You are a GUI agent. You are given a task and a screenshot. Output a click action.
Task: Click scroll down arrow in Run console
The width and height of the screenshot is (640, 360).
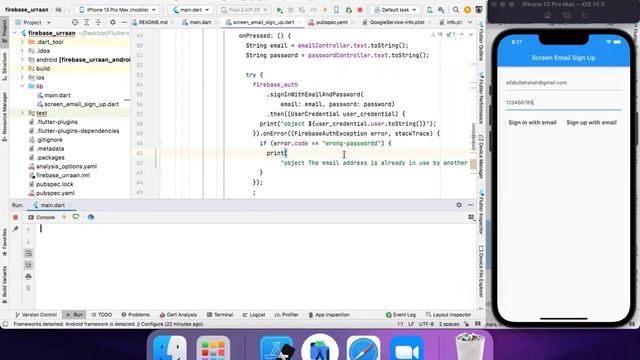click(28, 242)
